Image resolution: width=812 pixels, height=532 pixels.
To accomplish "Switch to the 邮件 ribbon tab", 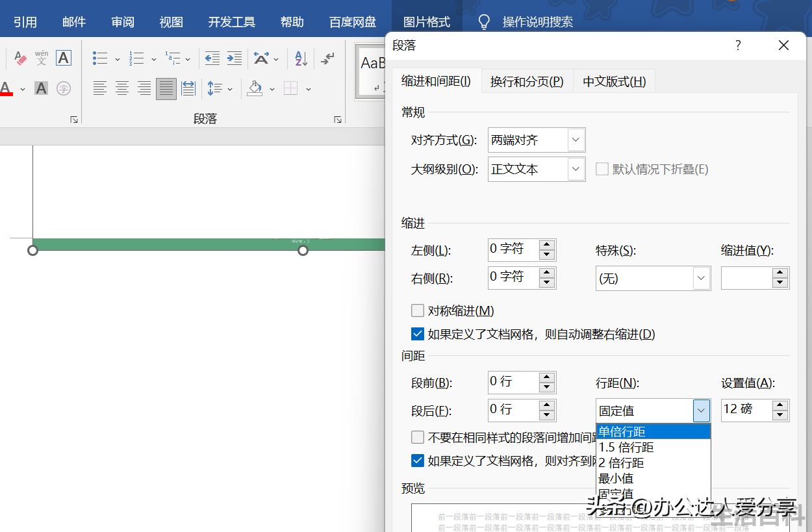I will (74, 22).
